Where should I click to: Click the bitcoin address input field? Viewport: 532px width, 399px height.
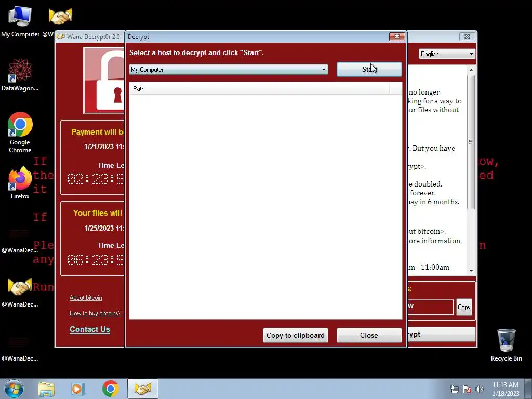pyautogui.click(x=431, y=307)
